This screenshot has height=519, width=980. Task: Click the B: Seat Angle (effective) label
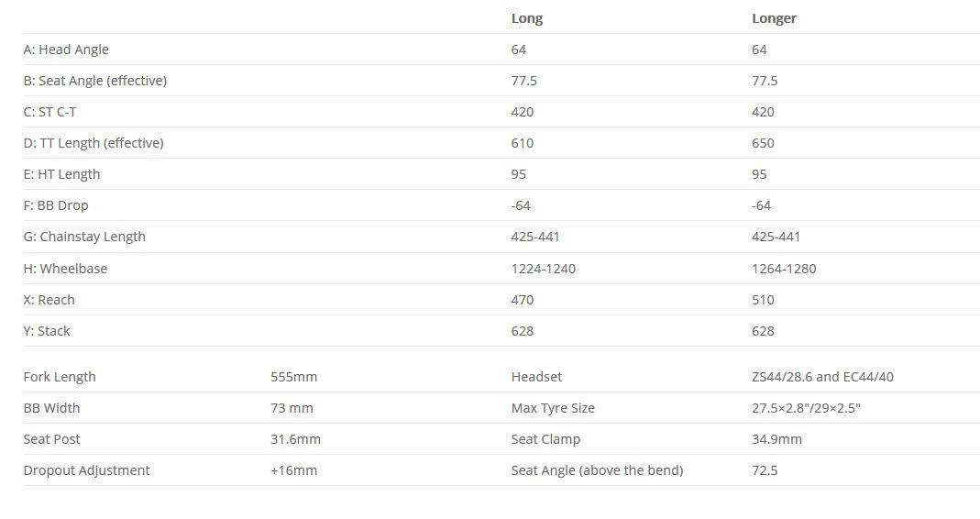(95, 82)
